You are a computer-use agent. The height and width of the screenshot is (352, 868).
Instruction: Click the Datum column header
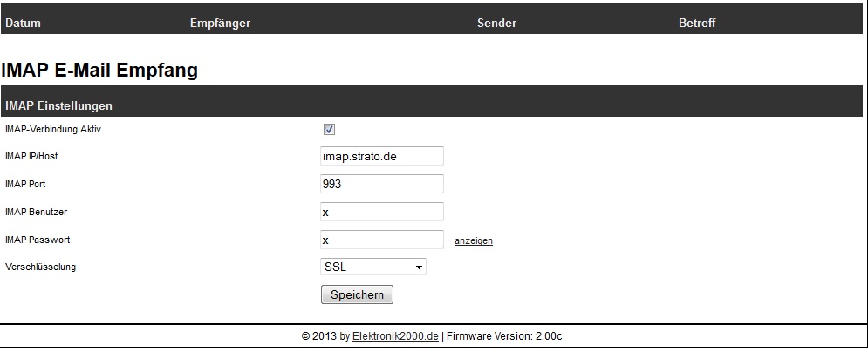point(24,23)
